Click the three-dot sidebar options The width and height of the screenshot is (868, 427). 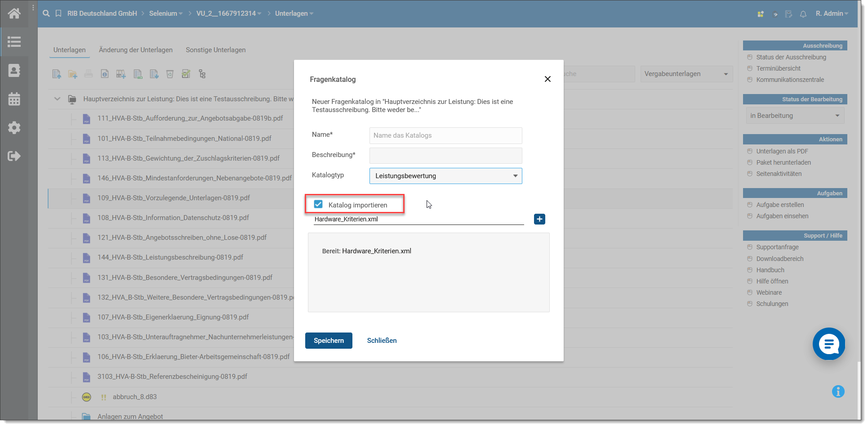click(33, 8)
